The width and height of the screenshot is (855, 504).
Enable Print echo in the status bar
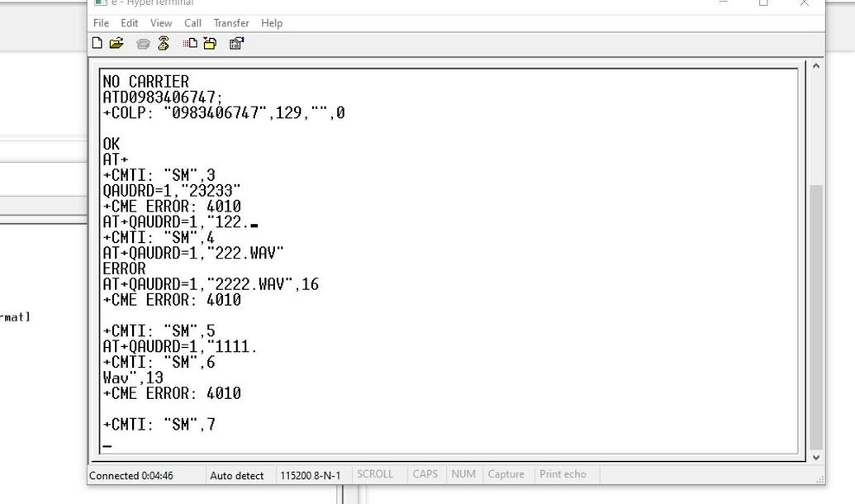click(x=564, y=473)
